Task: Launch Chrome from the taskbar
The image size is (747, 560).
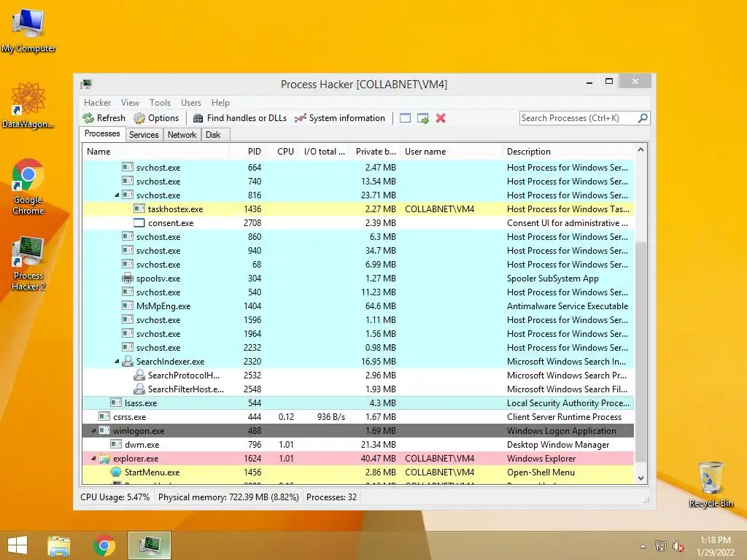Action: (x=104, y=545)
